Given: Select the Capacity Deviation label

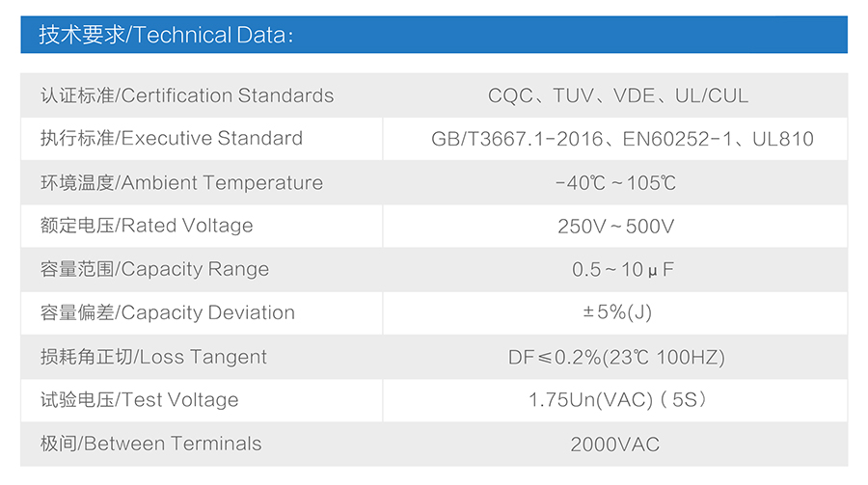Looking at the screenshot, I should (x=167, y=312).
